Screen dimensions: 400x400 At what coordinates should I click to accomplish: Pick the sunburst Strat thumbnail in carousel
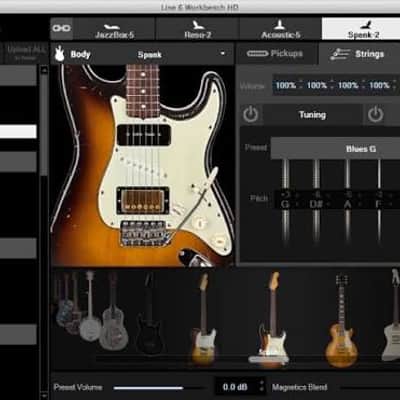point(271,318)
